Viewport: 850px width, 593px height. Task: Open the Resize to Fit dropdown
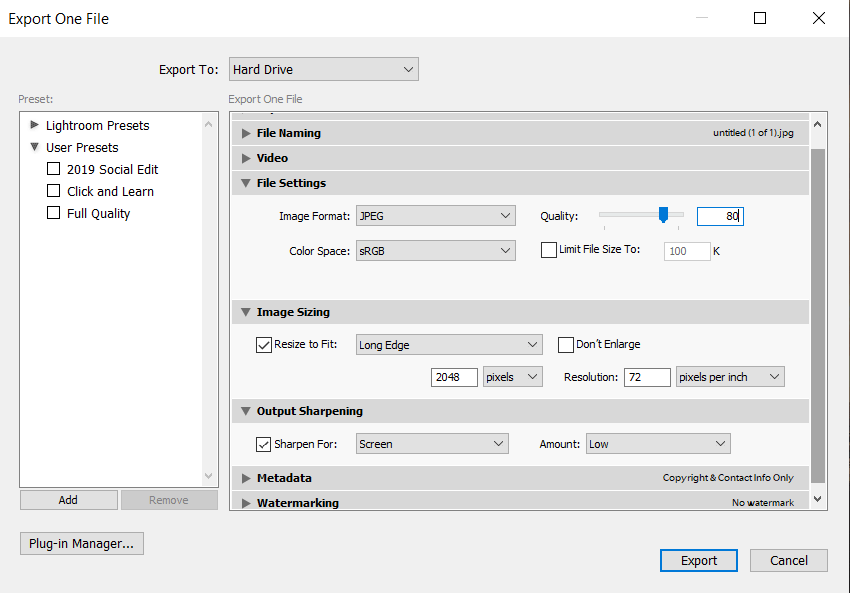(448, 344)
